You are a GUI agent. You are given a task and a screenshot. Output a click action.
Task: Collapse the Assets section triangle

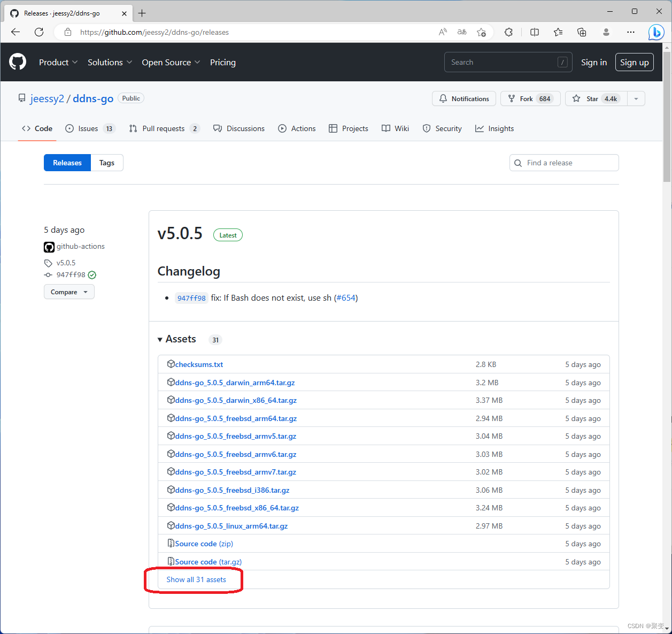(x=160, y=340)
